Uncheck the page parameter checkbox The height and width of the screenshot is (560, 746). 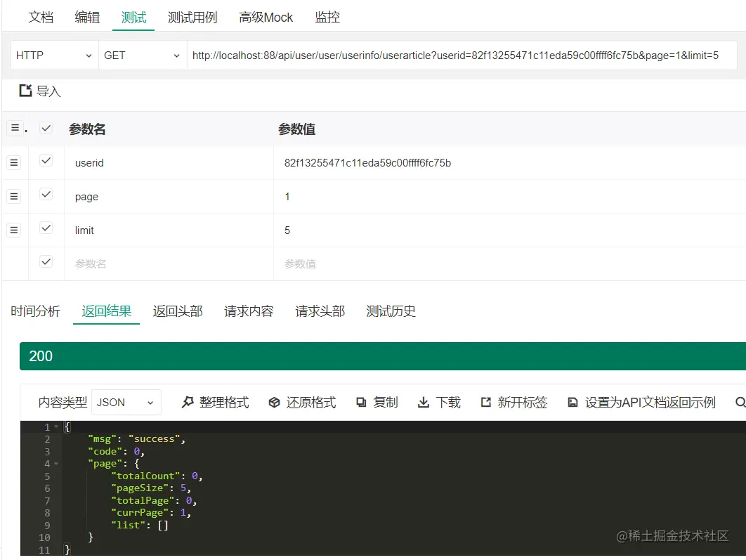(x=46, y=194)
